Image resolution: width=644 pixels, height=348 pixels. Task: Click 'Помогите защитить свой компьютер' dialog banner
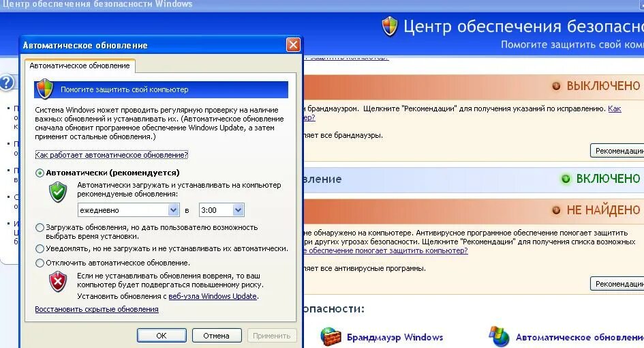click(161, 89)
